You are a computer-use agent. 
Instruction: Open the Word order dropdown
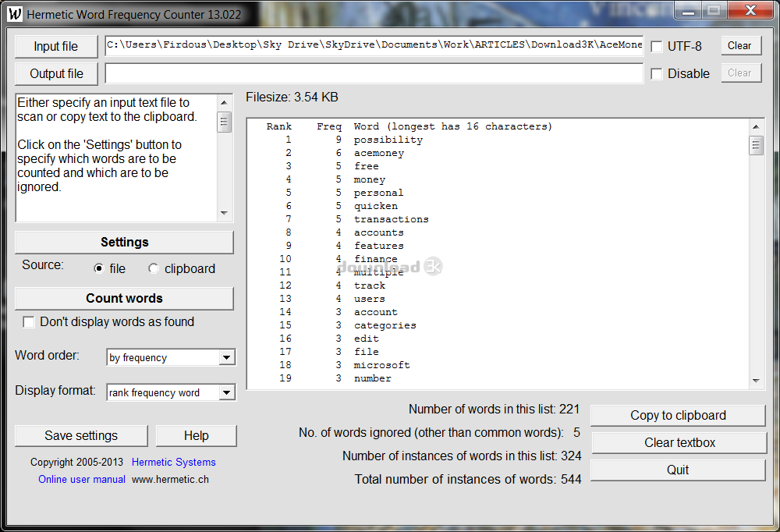227,357
